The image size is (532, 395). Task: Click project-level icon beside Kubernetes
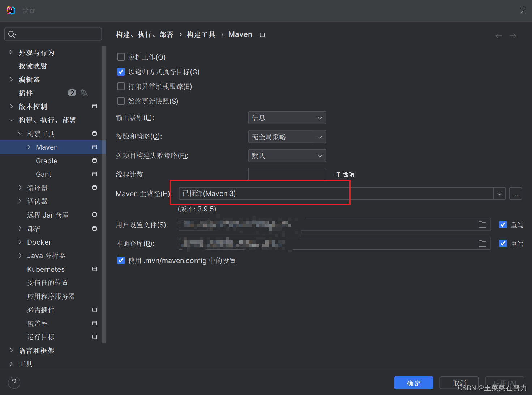(95, 269)
